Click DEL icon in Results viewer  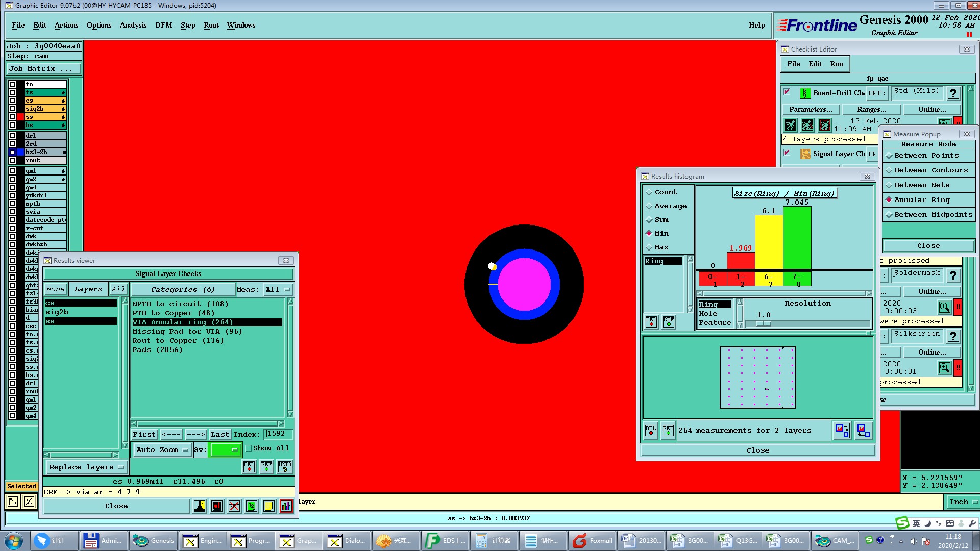[x=249, y=467]
